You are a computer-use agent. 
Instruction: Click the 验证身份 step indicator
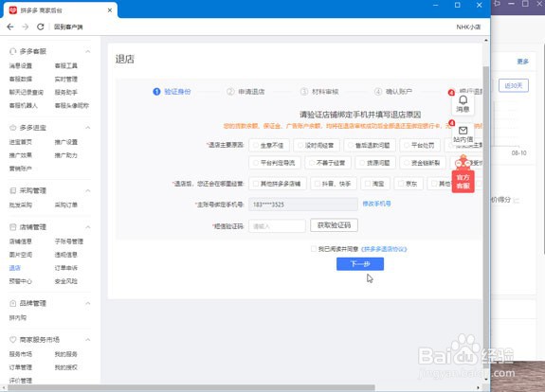[x=173, y=92]
